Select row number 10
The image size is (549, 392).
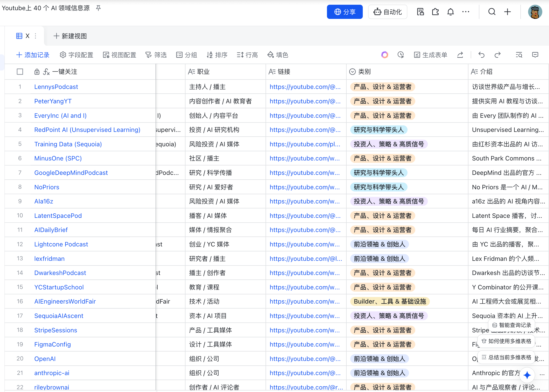tap(20, 216)
